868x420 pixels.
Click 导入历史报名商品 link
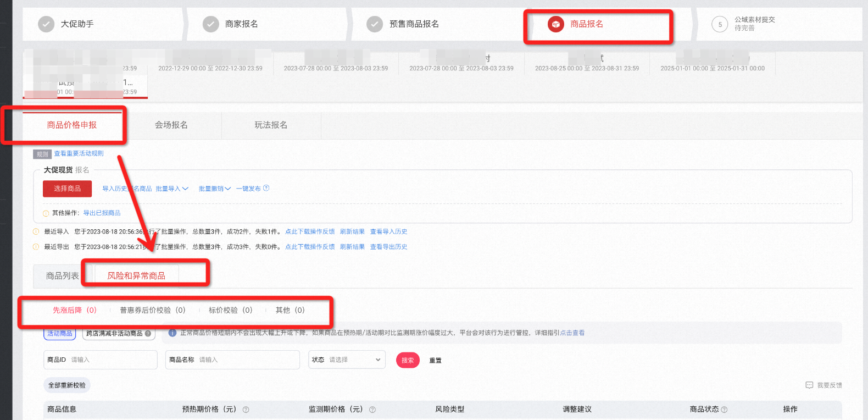coord(127,189)
